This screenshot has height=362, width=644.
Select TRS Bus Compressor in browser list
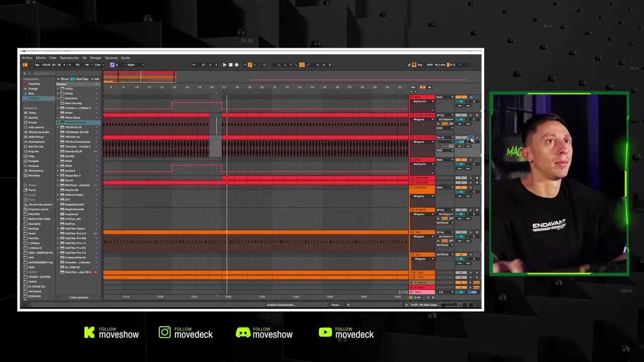point(77,142)
